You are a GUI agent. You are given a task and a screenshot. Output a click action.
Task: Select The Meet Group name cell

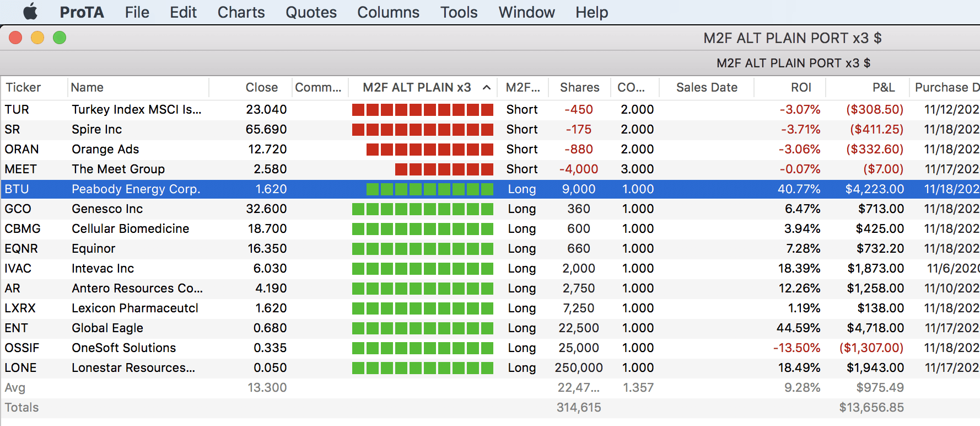coord(118,169)
